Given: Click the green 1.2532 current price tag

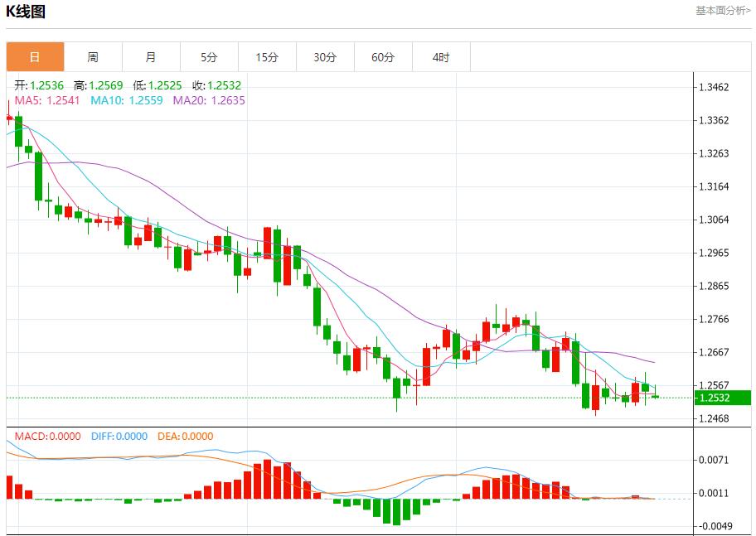Looking at the screenshot, I should [x=724, y=398].
